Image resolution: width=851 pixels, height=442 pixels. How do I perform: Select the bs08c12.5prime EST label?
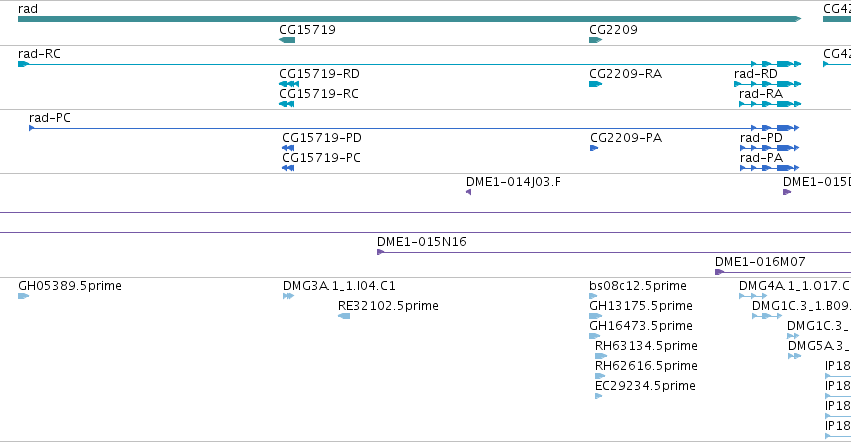[638, 286]
